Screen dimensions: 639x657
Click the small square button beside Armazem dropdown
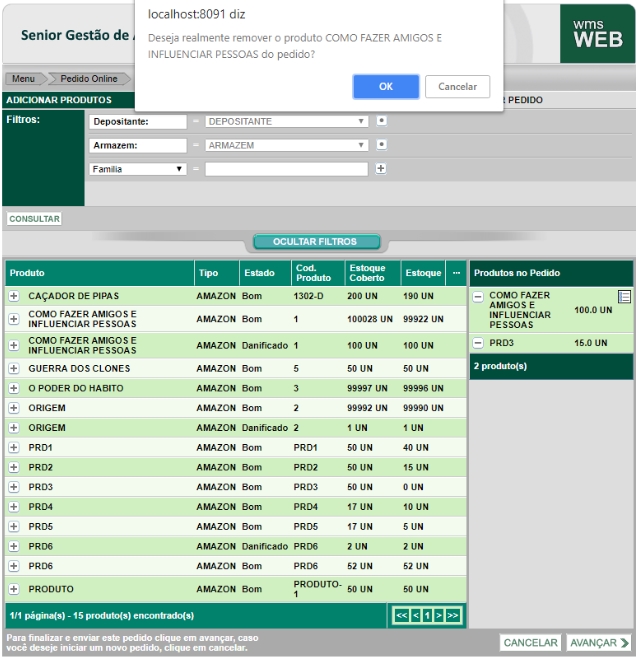380,145
